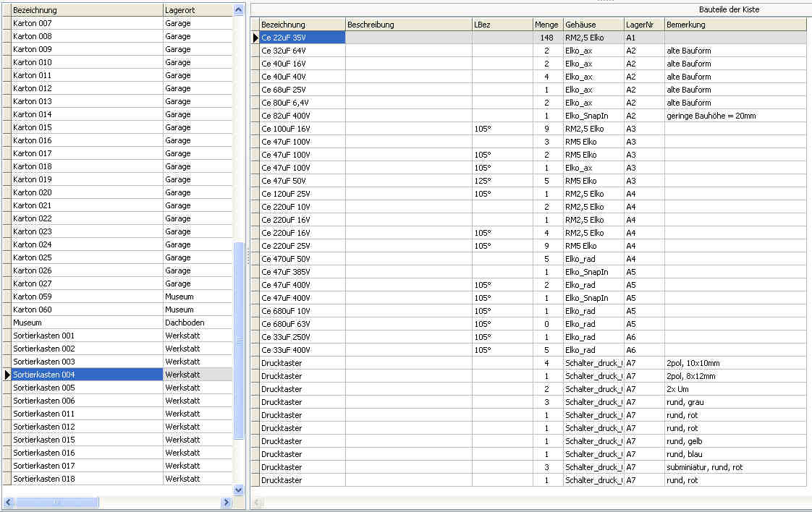Click the Lagerort column header
Image resolution: width=812 pixels, height=512 pixels.
(x=198, y=10)
